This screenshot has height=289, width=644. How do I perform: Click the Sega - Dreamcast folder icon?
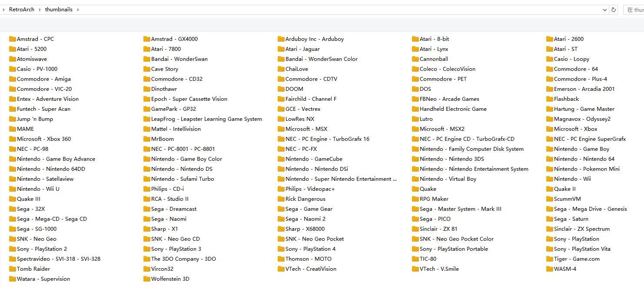(x=146, y=209)
